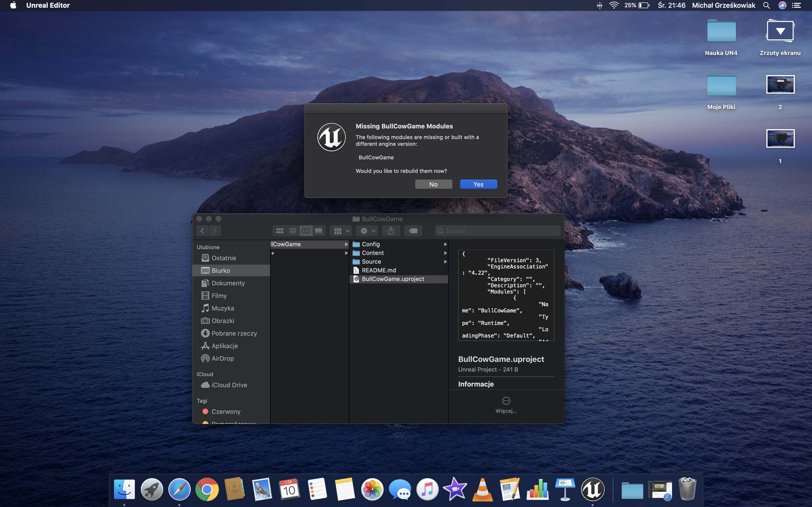Expand the Config folder
The image size is (812, 507).
coord(371,244)
